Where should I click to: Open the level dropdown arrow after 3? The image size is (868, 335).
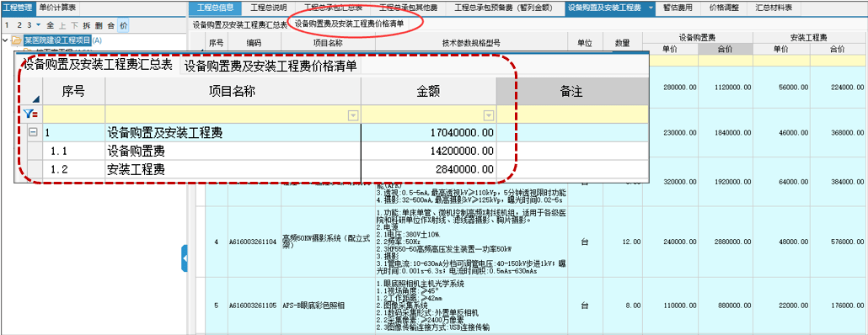click(x=38, y=25)
